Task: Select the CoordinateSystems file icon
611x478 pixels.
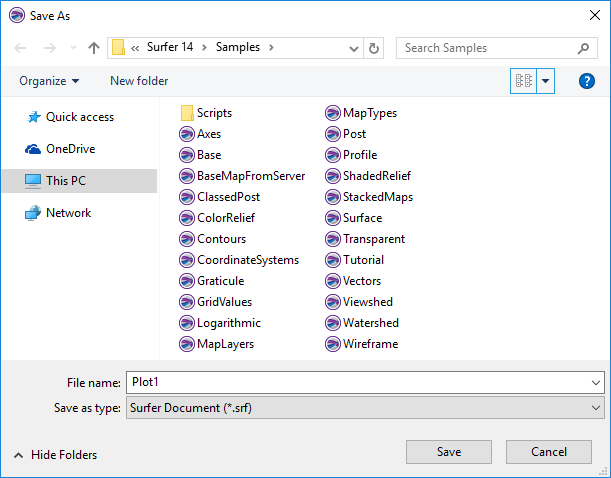Action: pos(187,260)
